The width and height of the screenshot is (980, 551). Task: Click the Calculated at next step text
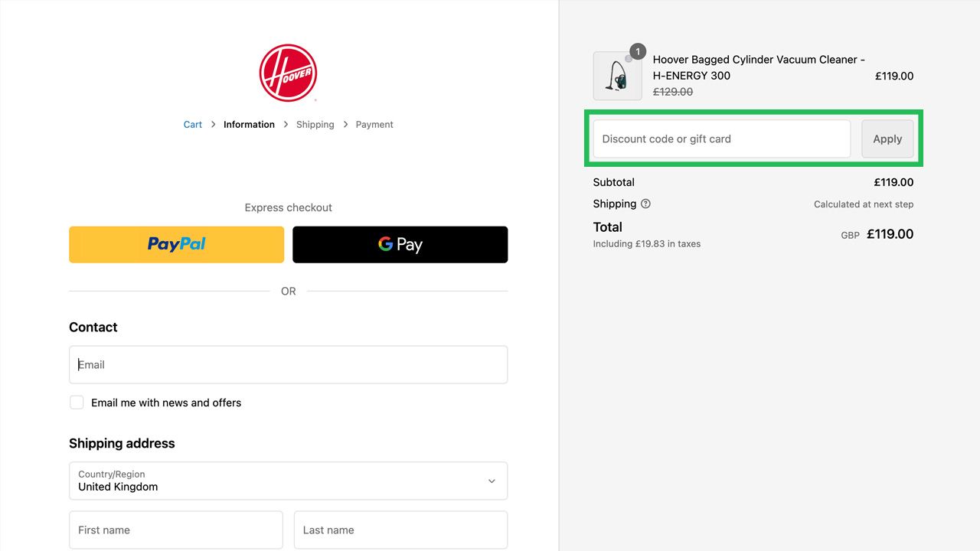(x=864, y=204)
